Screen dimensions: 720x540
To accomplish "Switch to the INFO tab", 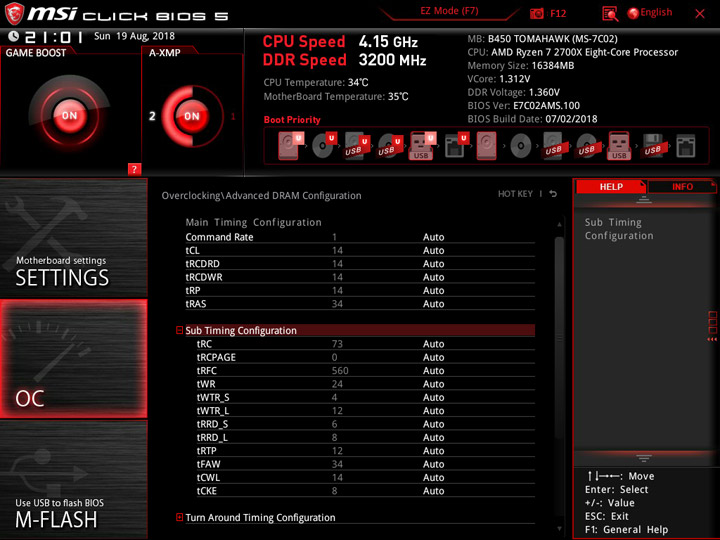I will click(x=682, y=187).
